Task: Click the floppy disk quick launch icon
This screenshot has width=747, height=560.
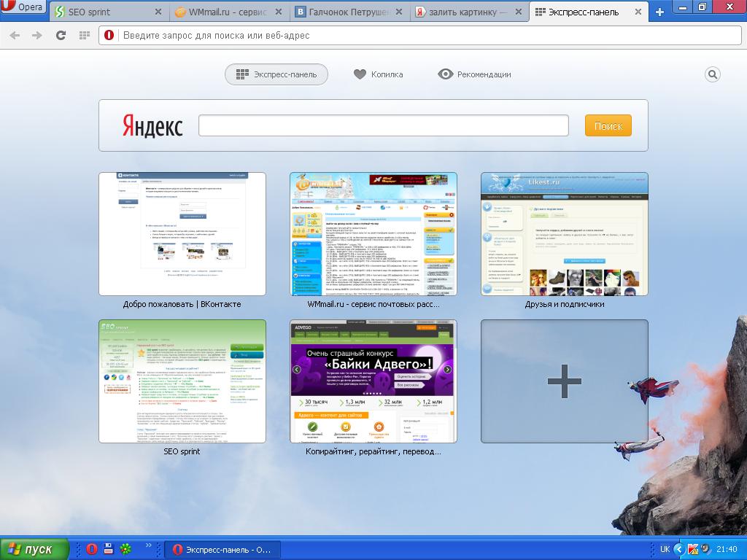Action: click(109, 549)
